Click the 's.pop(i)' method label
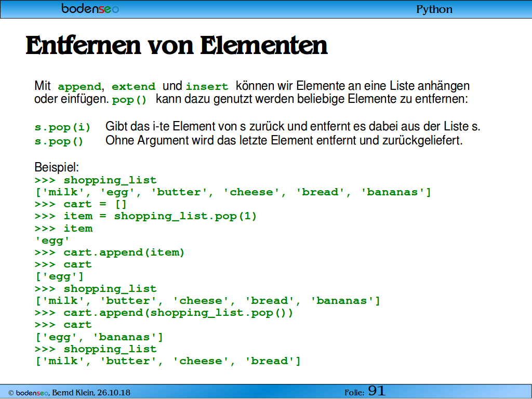The height and width of the screenshot is (399, 532). coord(62,128)
